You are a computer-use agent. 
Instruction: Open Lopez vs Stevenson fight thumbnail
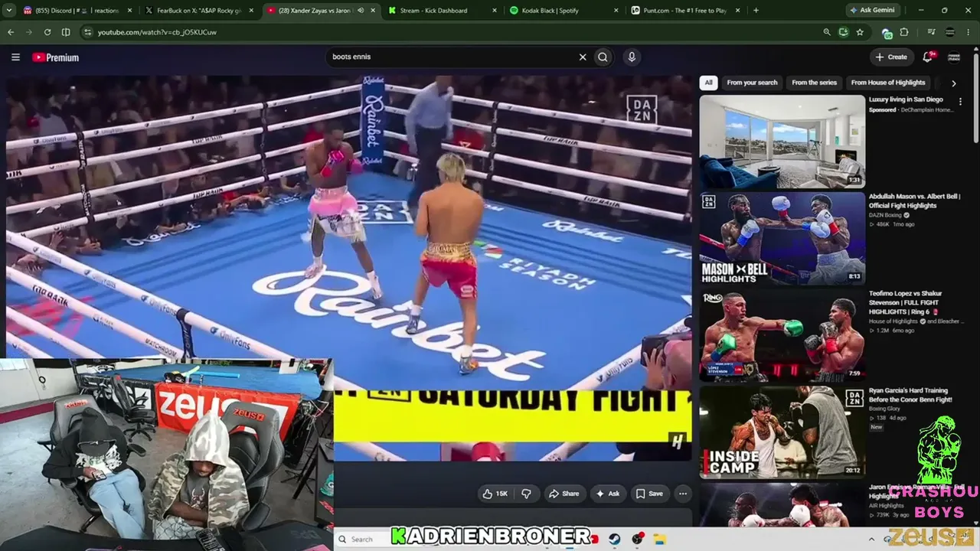pyautogui.click(x=782, y=334)
